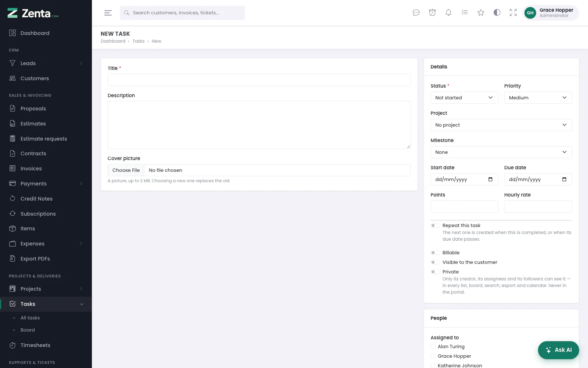588x368 pixels.
Task: Enable the Repeat this task switch
Action: [435, 226]
